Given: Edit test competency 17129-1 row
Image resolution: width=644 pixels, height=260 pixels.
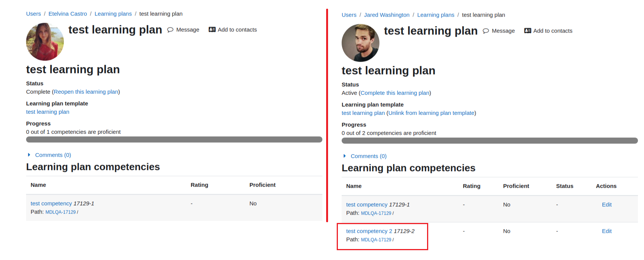Looking at the screenshot, I should (x=607, y=205).
